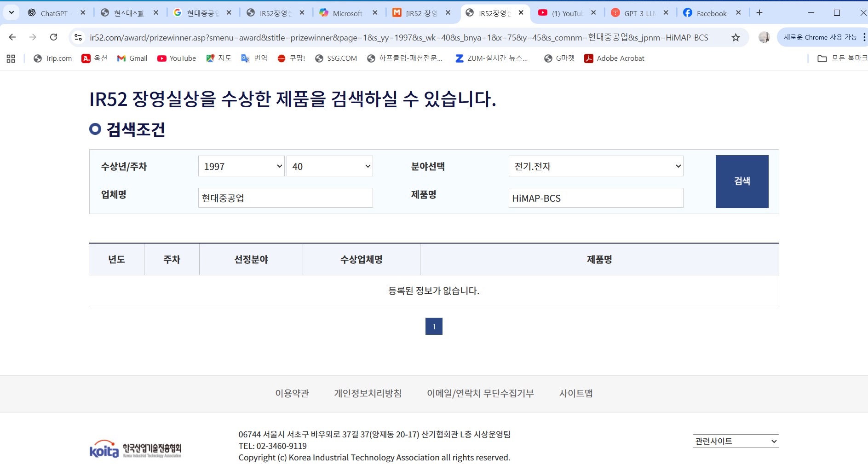Expand the week dropdown showing 40
Image resolution: width=868 pixels, height=471 pixels.
(x=330, y=166)
